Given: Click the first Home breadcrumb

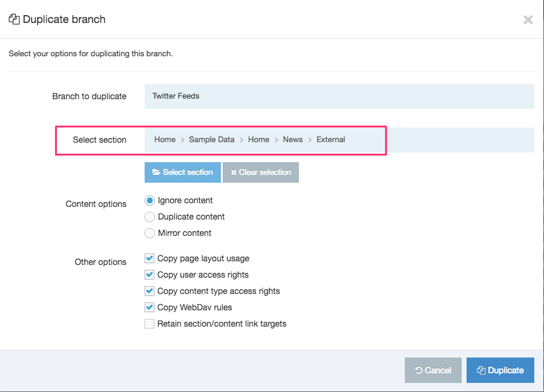Looking at the screenshot, I should pyautogui.click(x=165, y=140).
